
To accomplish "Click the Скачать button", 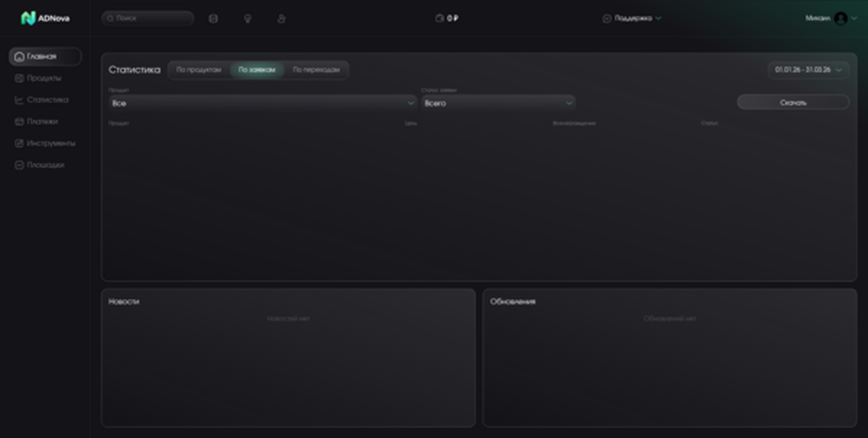I will (793, 102).
